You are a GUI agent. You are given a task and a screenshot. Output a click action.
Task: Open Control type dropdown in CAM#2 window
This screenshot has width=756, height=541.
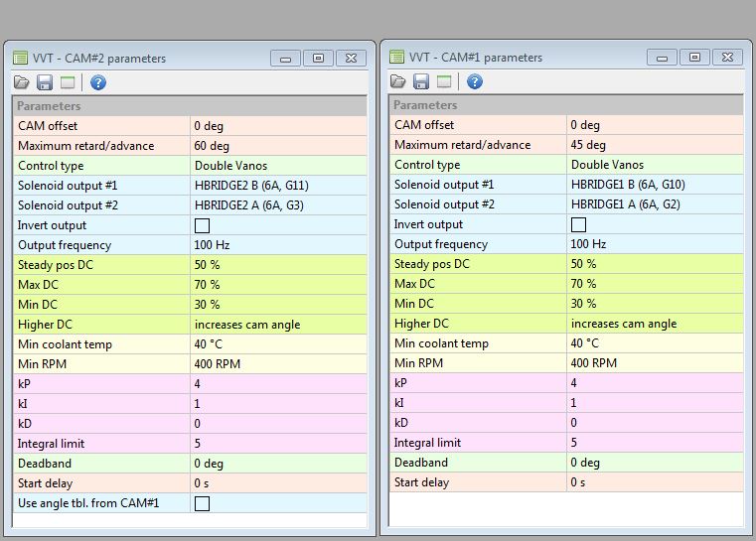(277, 166)
